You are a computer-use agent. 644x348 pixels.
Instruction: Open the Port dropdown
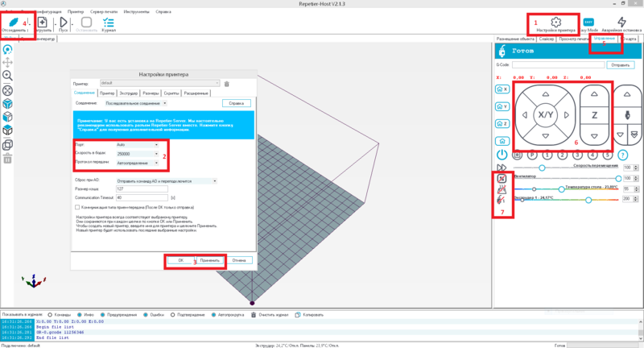[138, 144]
